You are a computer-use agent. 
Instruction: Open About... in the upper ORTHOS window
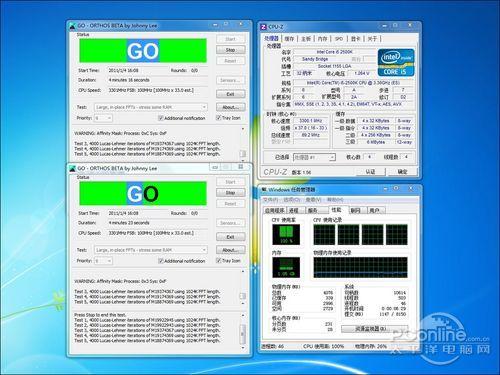[230, 107]
